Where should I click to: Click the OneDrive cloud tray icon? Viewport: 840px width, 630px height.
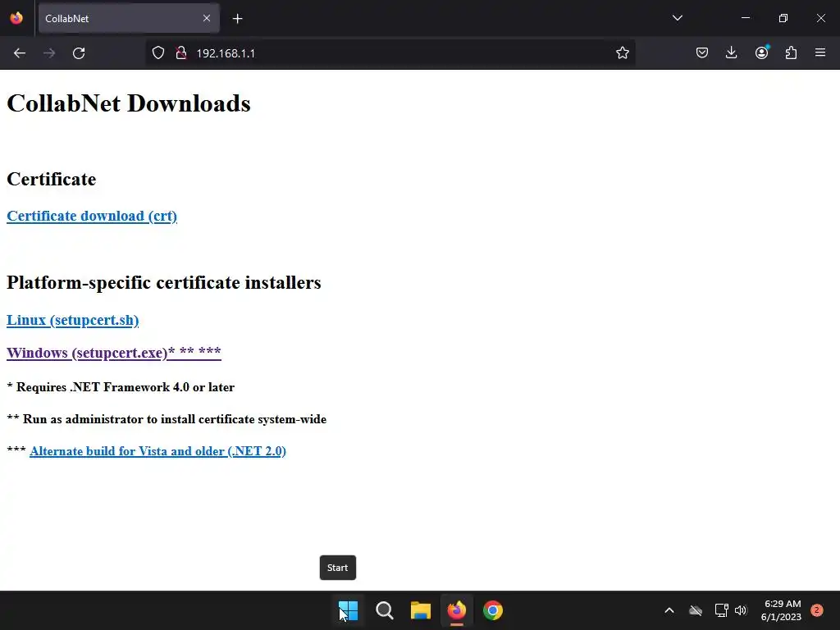(696, 610)
